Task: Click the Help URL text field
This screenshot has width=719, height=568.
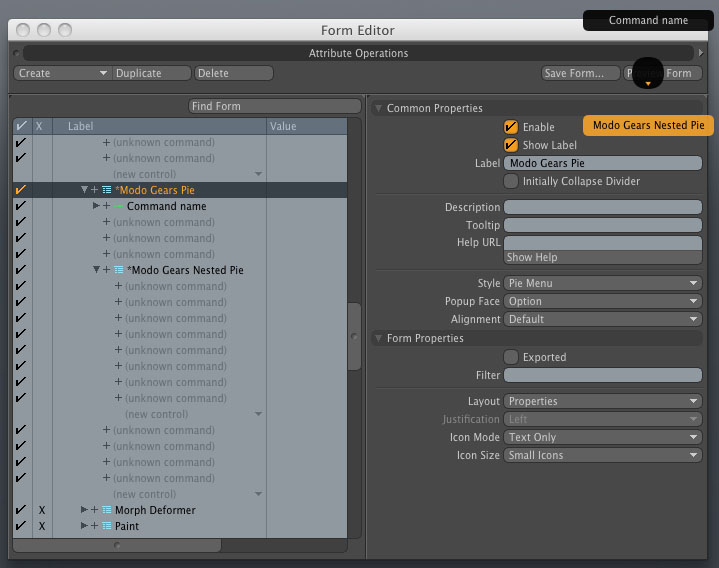Action: [x=603, y=243]
